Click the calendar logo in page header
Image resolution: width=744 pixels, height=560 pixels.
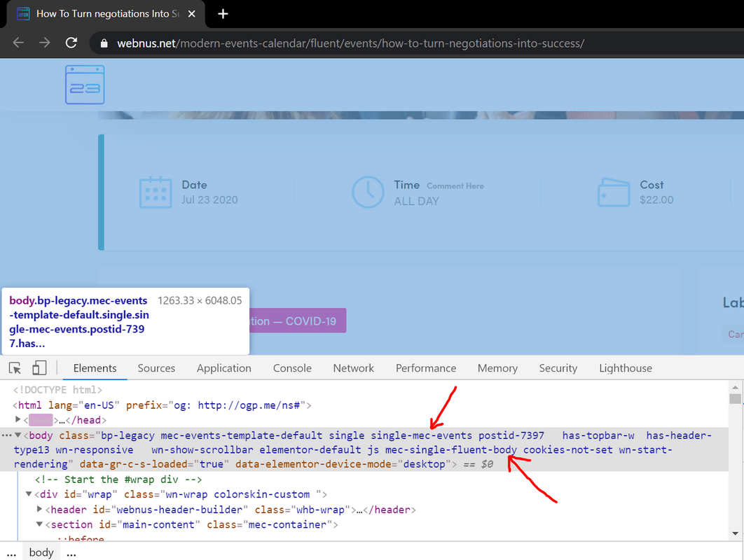point(85,85)
